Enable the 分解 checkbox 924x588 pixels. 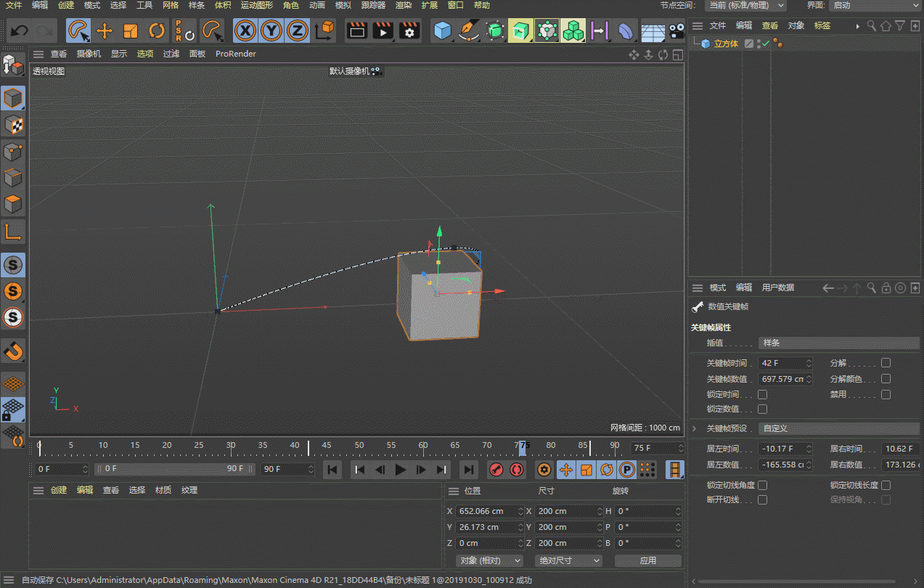886,362
